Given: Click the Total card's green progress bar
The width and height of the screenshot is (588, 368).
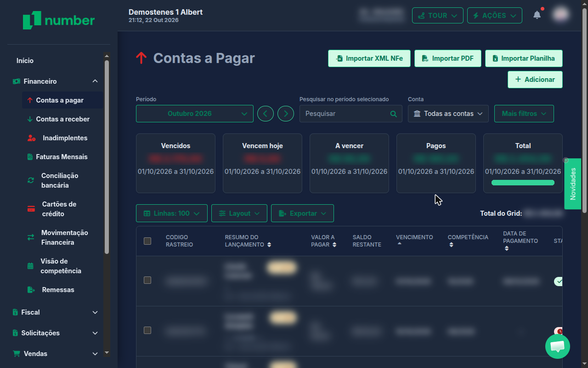Looking at the screenshot, I should (523, 183).
